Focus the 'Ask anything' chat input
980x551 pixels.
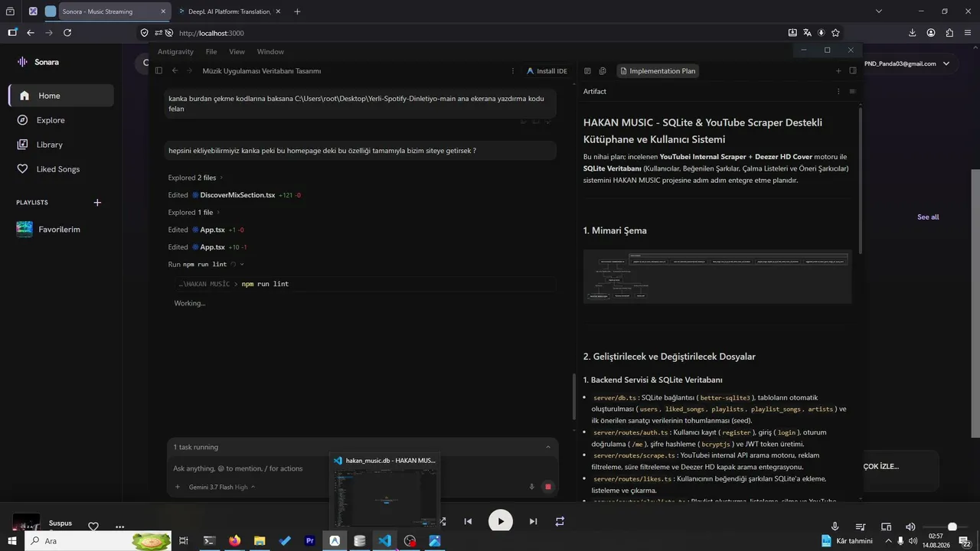pyautogui.click(x=362, y=468)
